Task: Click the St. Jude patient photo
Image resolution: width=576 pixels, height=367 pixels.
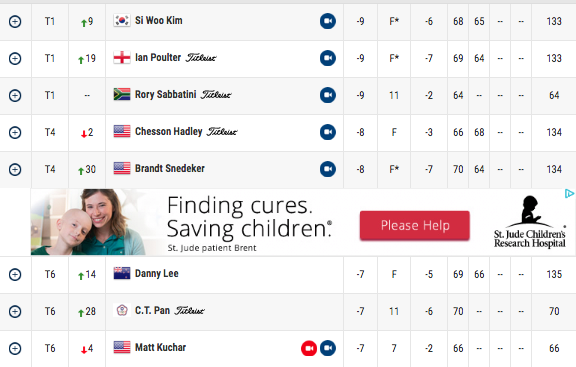Action: tap(88, 222)
